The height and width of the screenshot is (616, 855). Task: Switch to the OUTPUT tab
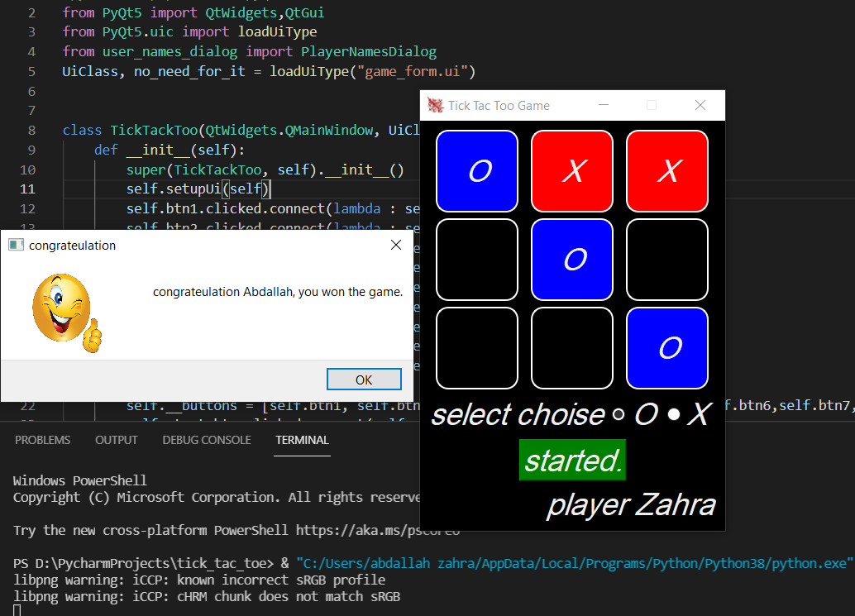coord(116,440)
